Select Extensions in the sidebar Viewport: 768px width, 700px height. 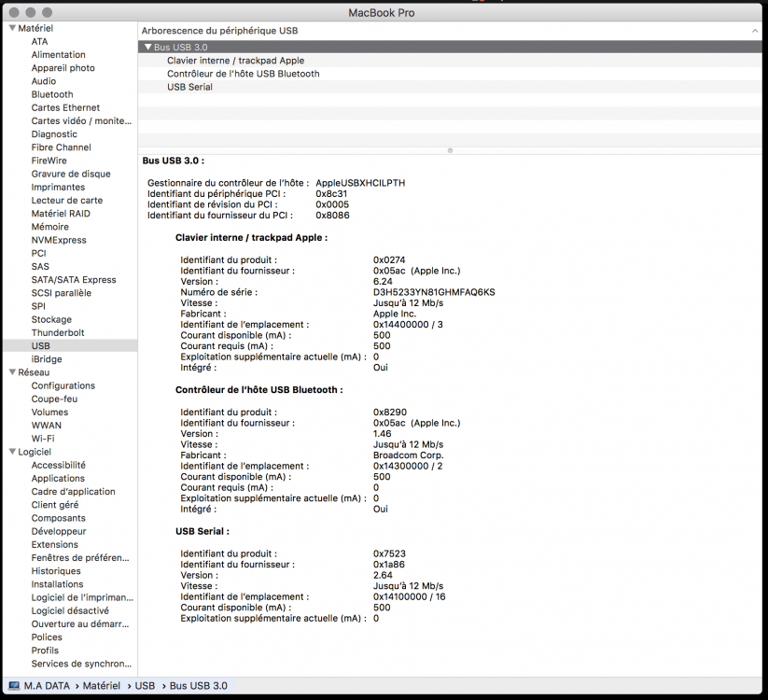[55, 544]
